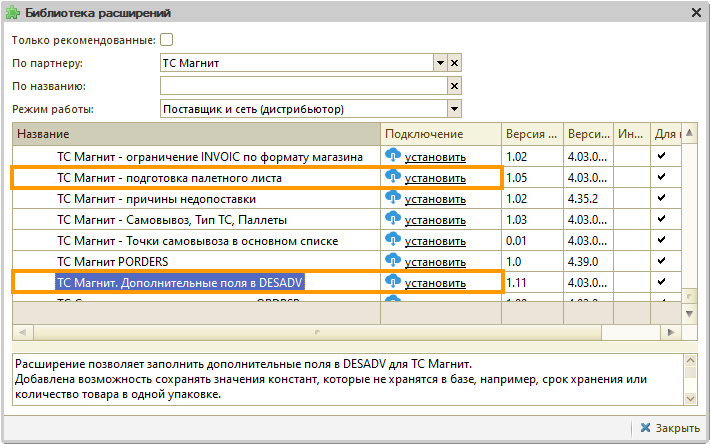Click установить for INVOIC по формату магазина
The width and height of the screenshot is (710, 444).
point(435,157)
